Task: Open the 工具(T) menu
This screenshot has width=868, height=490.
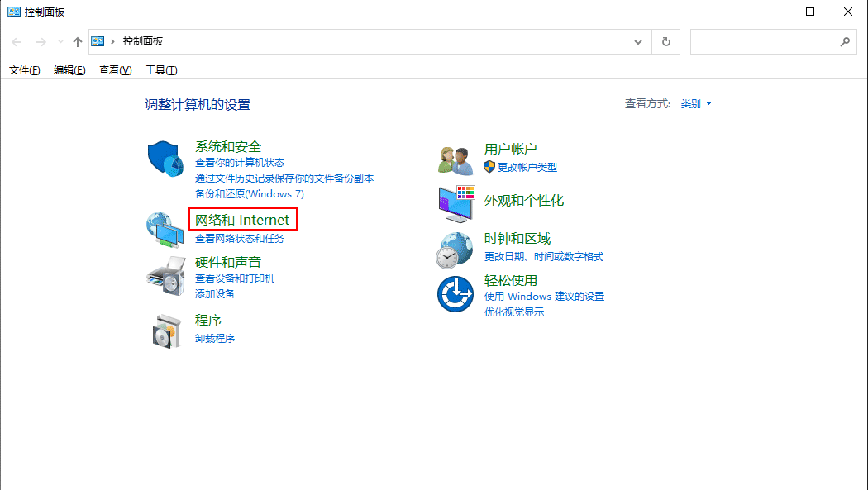Action: pos(161,70)
